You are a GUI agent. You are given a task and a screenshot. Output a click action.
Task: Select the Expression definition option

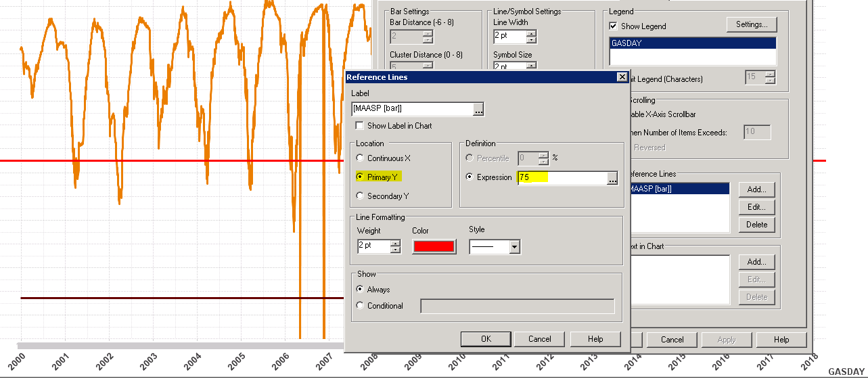tap(470, 177)
